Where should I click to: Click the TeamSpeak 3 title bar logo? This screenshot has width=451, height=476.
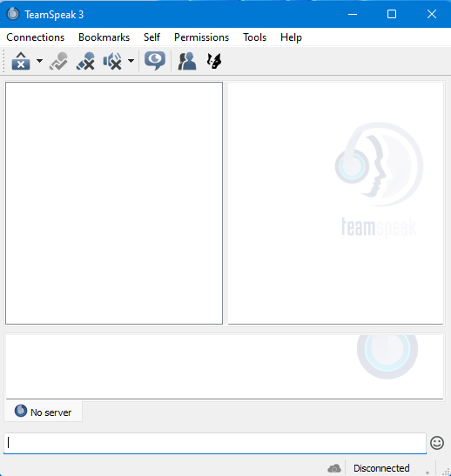(13, 14)
